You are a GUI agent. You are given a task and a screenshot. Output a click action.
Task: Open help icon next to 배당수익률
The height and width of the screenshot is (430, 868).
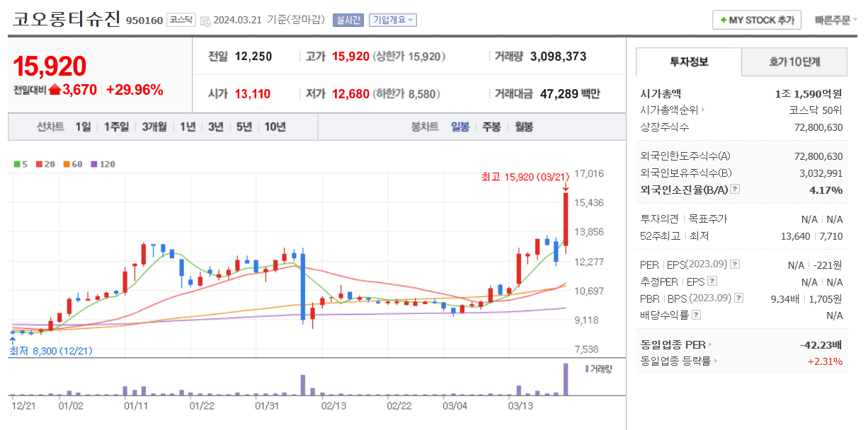point(697,315)
